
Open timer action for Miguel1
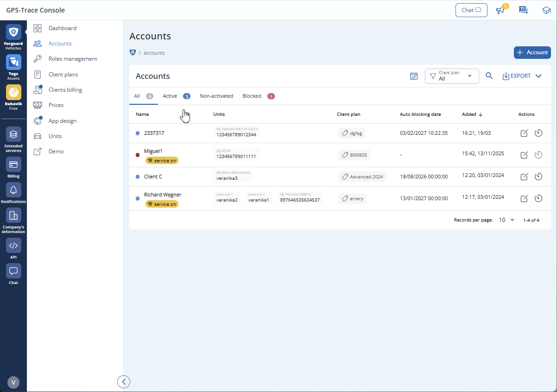pos(538,155)
